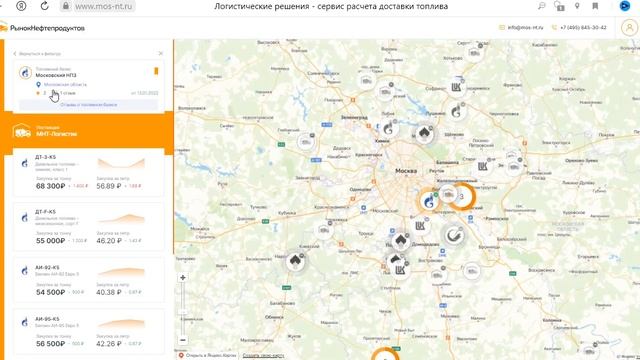Select the Rosneft marker near Наро-Фоминск
Screen dimensions: 640x360
(x=295, y=261)
